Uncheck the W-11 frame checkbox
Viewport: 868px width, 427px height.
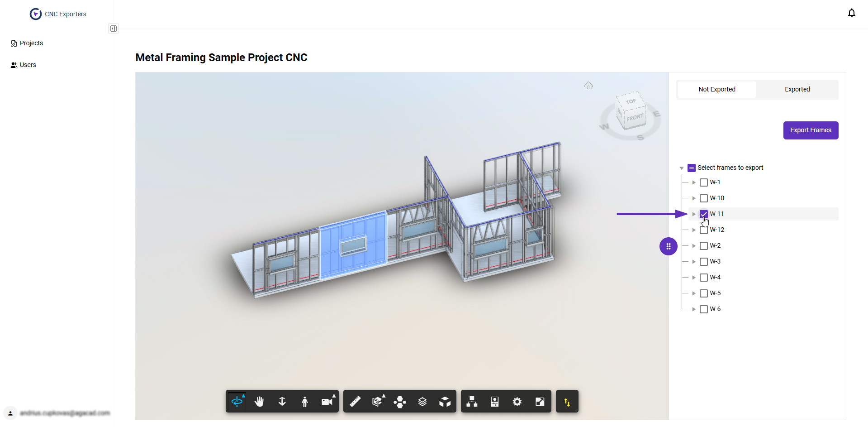(703, 214)
